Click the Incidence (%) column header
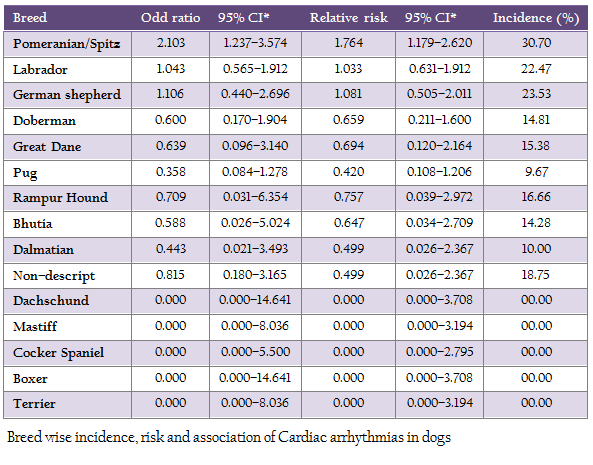Viewport: 593px width, 465px height. pos(536,18)
